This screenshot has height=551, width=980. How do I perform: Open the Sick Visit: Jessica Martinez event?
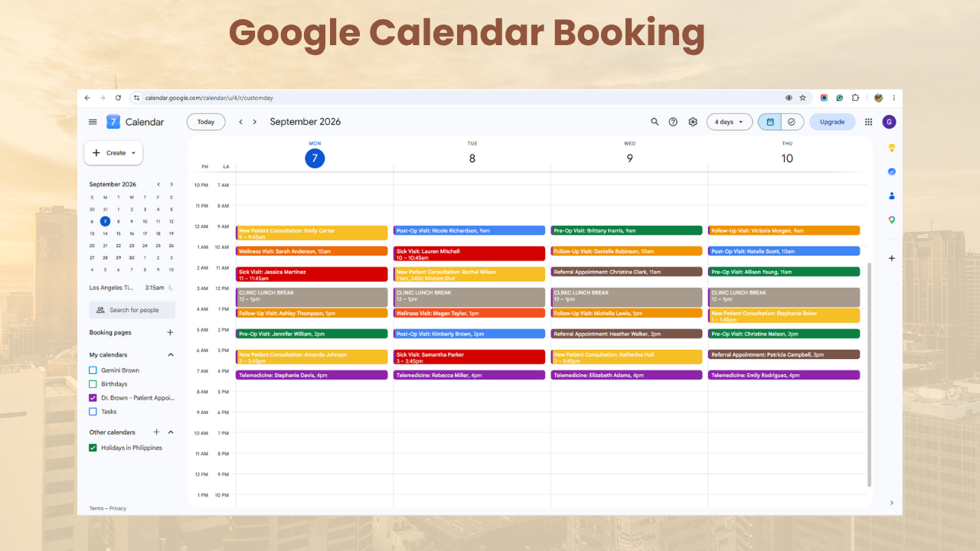(312, 275)
